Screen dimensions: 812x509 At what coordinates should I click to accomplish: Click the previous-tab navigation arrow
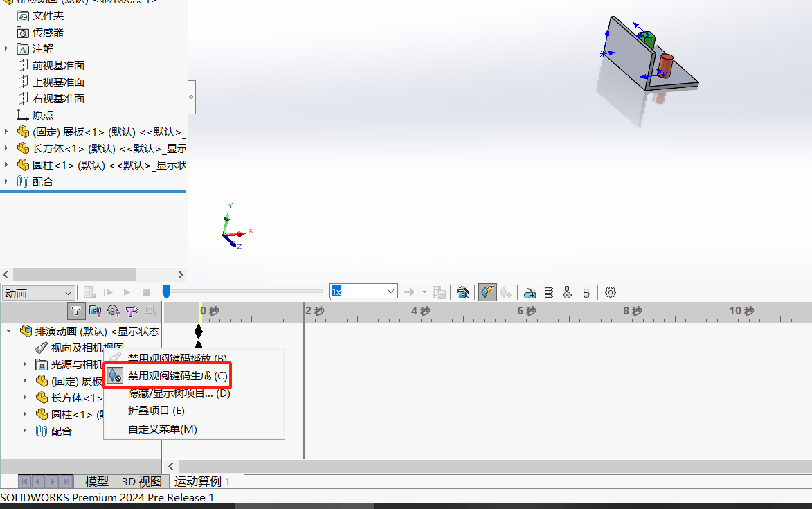point(38,481)
